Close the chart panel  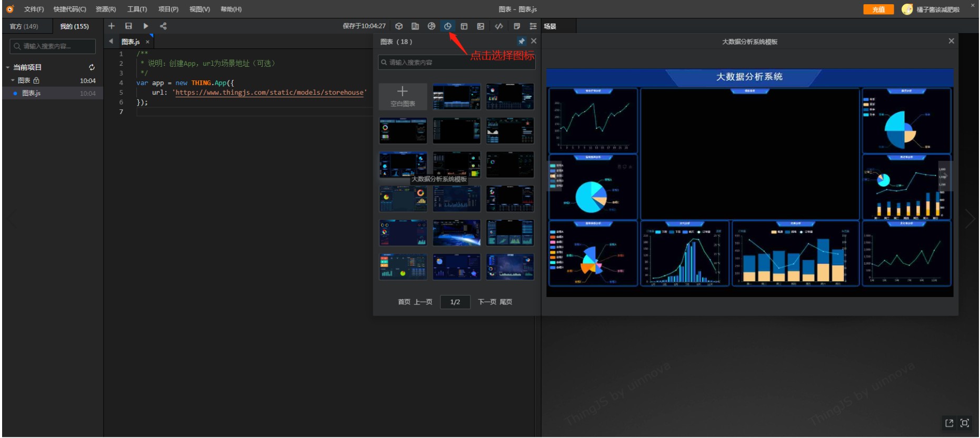click(534, 41)
